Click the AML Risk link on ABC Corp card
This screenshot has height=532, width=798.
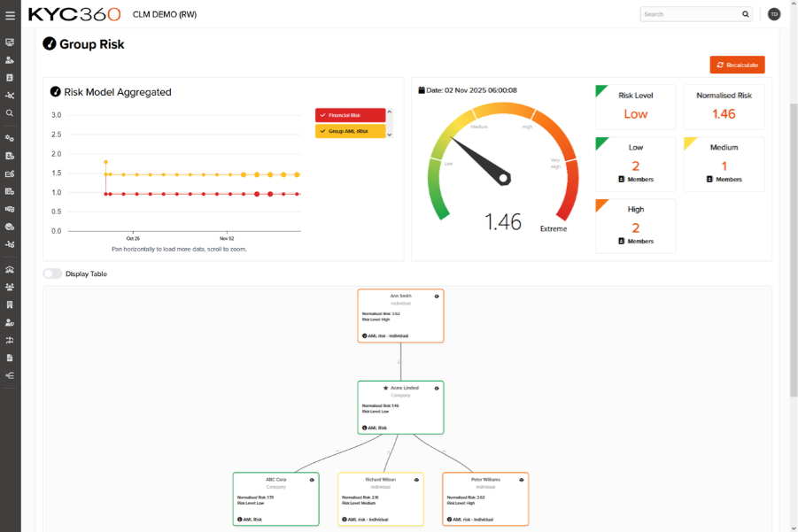tap(251, 520)
